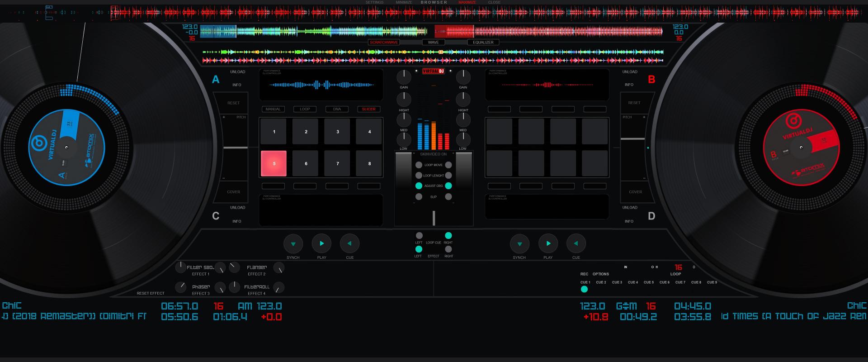This screenshot has width=868, height=362.
Task: Select the SCRATCHWAVE view tab
Action: (384, 42)
